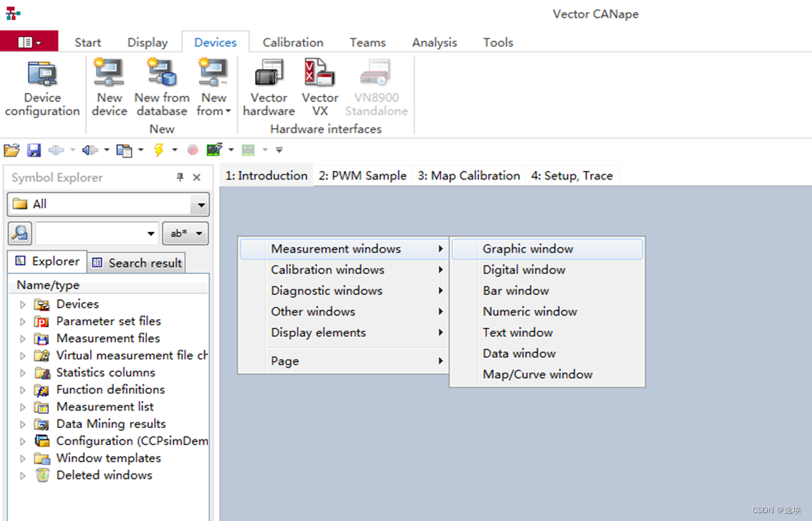Select Measurement list tree item

[105, 406]
